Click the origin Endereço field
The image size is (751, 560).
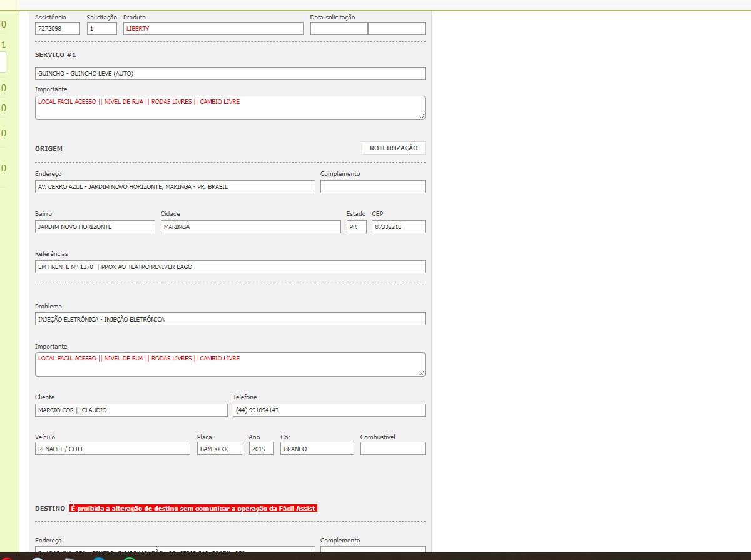pos(175,187)
